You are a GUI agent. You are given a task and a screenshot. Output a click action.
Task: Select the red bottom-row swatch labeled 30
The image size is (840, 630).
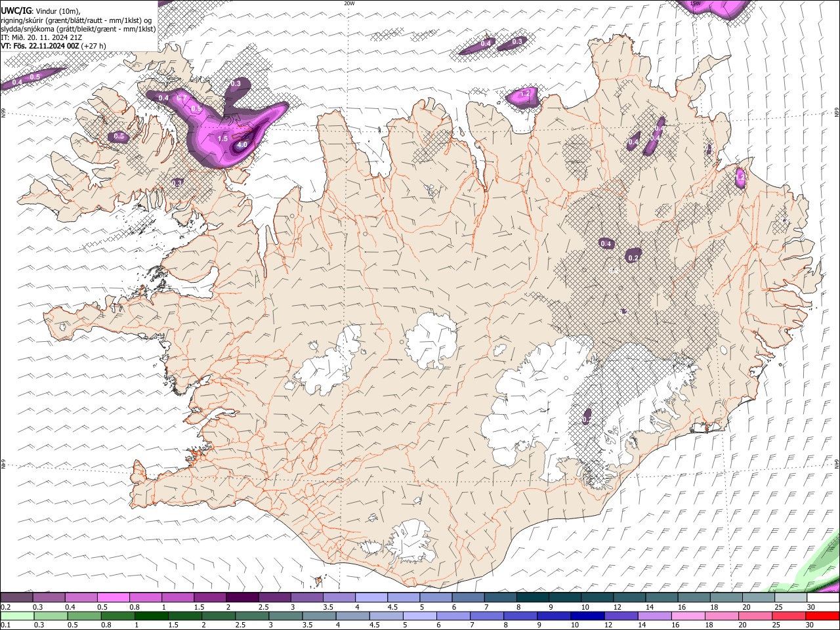pyautogui.click(x=822, y=616)
